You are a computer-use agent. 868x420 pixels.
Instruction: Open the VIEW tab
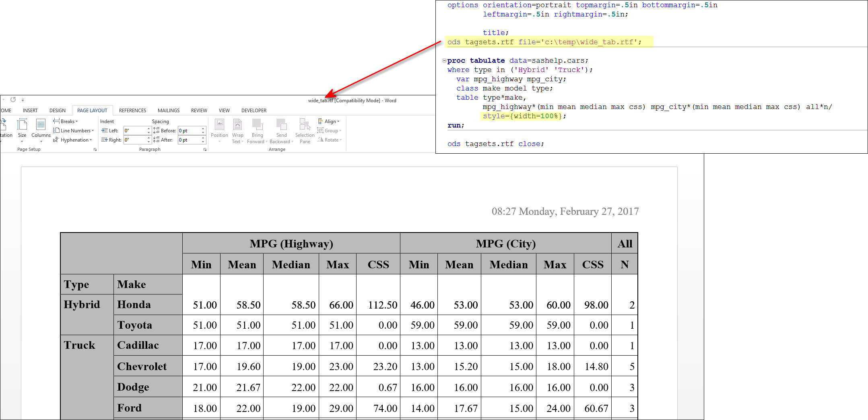[224, 110]
